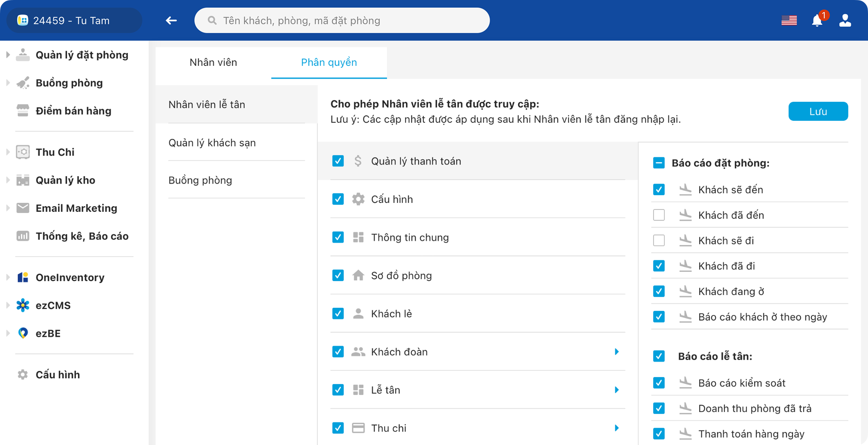
Task: Click the notification bell icon
Action: [817, 21]
